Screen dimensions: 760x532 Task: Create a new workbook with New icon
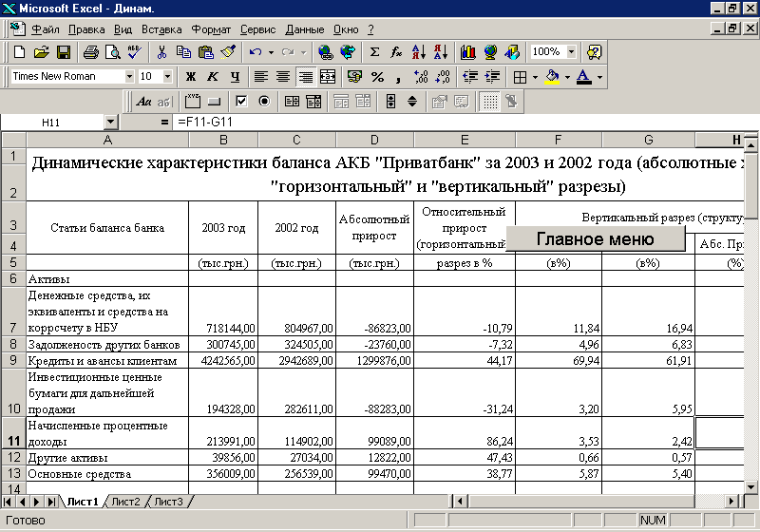point(19,52)
